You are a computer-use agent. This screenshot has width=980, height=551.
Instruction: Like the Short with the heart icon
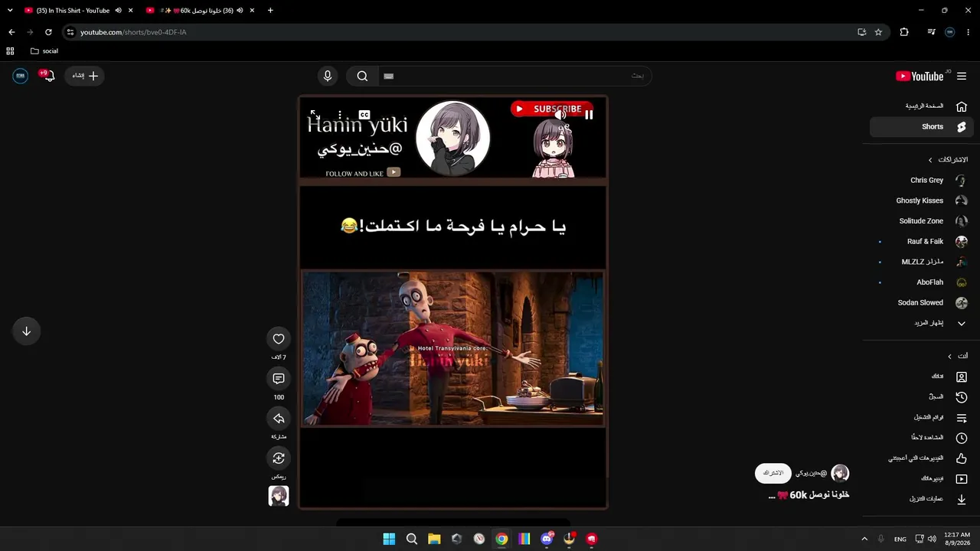point(279,339)
